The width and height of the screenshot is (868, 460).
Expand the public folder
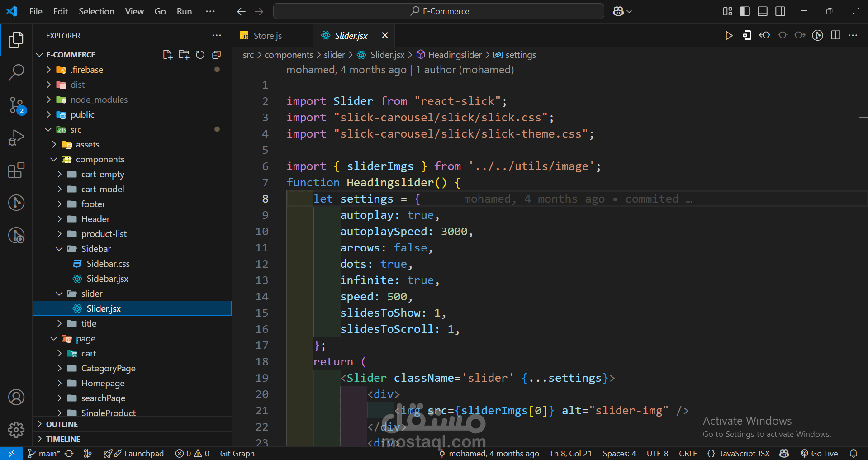[x=132, y=114]
